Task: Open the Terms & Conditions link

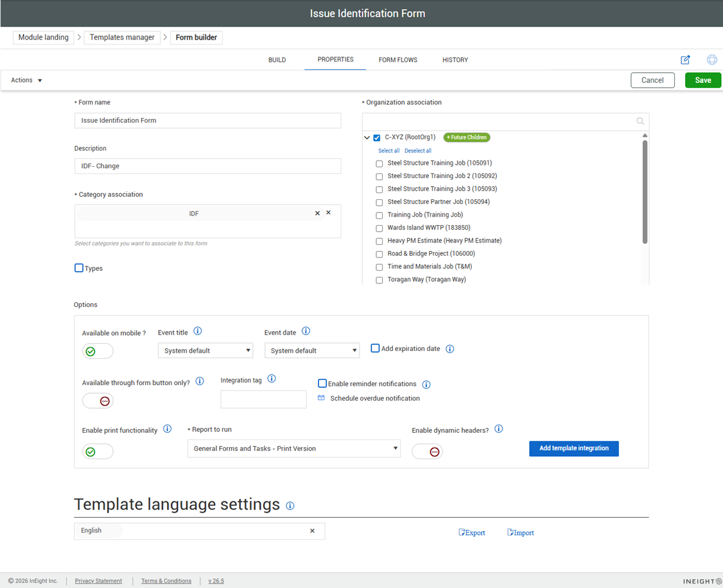Action: coord(166,581)
